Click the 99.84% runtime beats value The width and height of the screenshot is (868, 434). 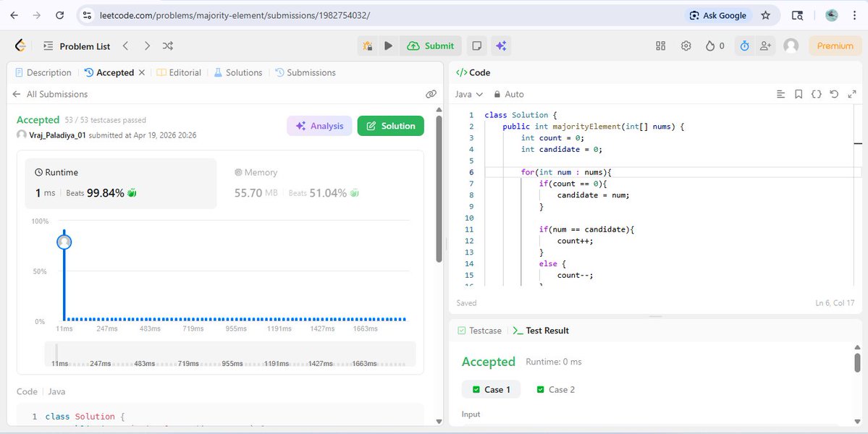pos(105,193)
